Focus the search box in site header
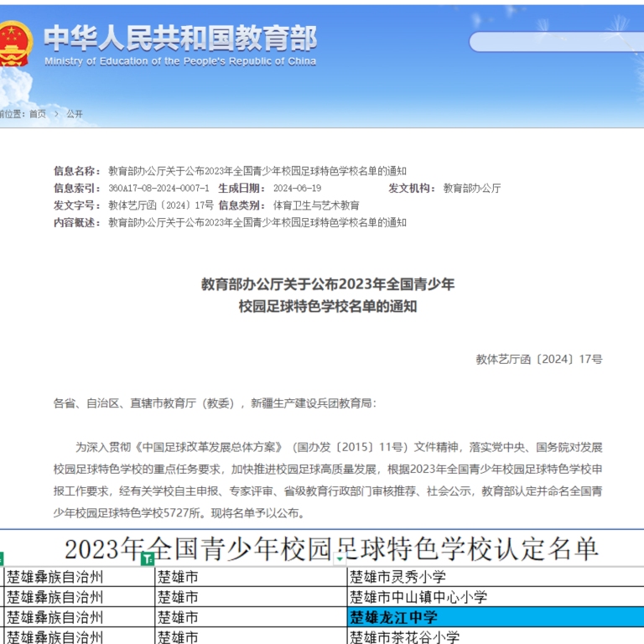The image size is (644, 644). pyautogui.click(x=557, y=42)
